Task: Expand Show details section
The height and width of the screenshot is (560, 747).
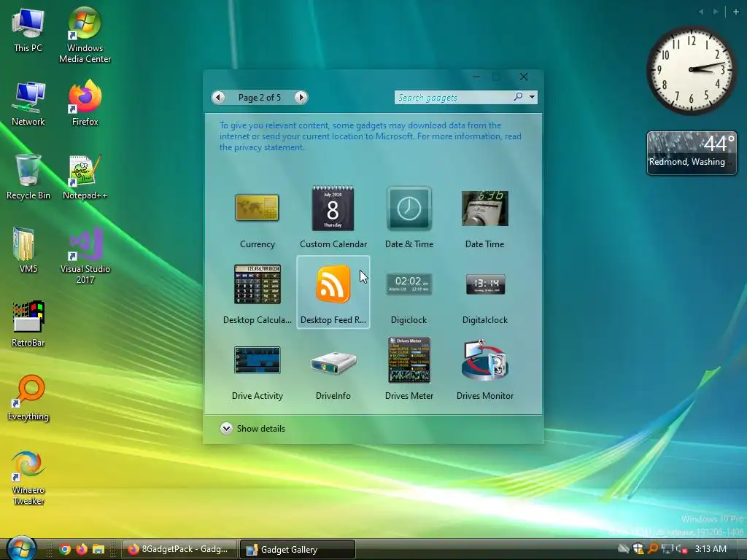Action: 252,429
